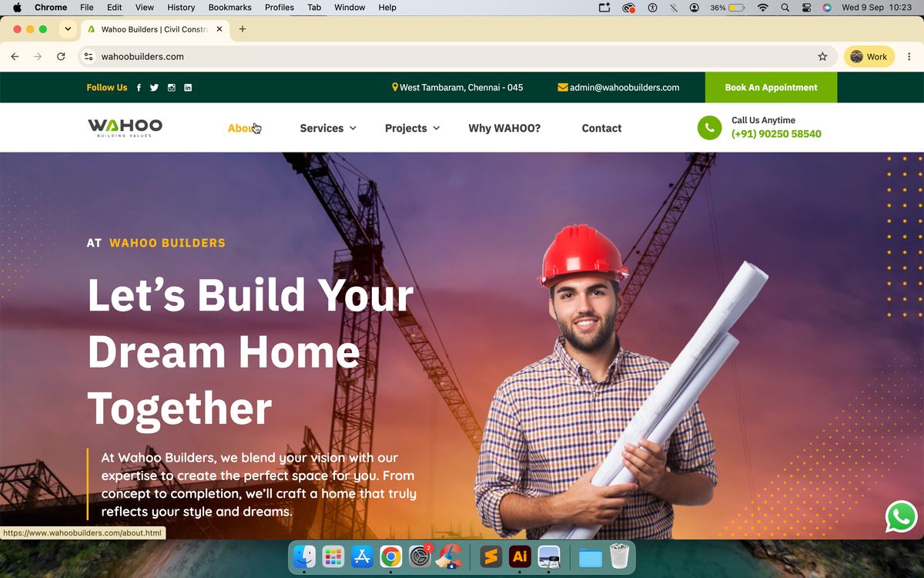Open Downloads folder in the Dock

tap(591, 556)
